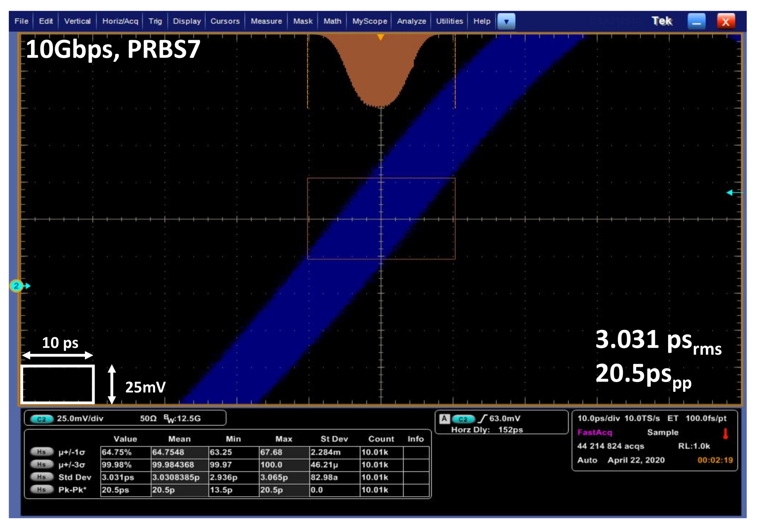
Task: Click the Hs badge for Pk-Pk measurement
Action: pos(42,489)
